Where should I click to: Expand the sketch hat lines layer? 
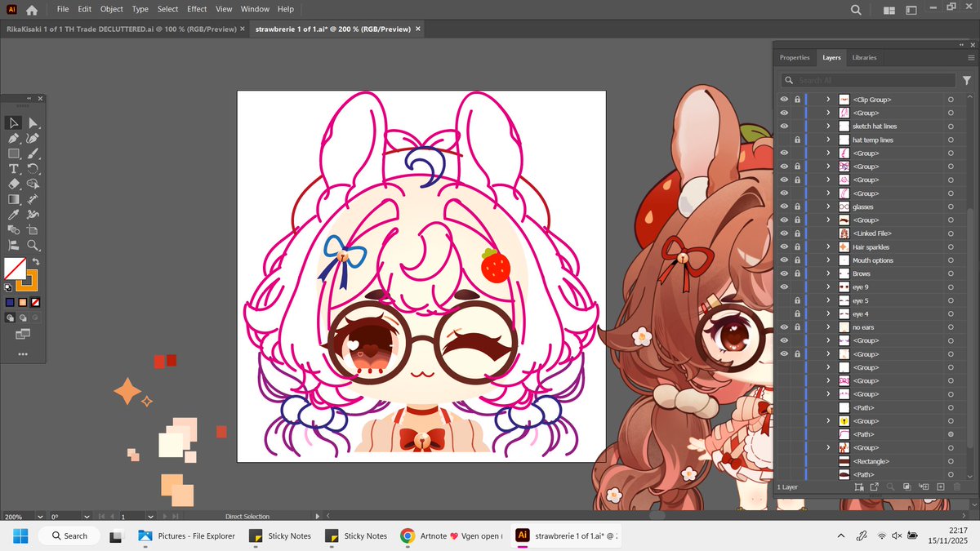(x=828, y=126)
